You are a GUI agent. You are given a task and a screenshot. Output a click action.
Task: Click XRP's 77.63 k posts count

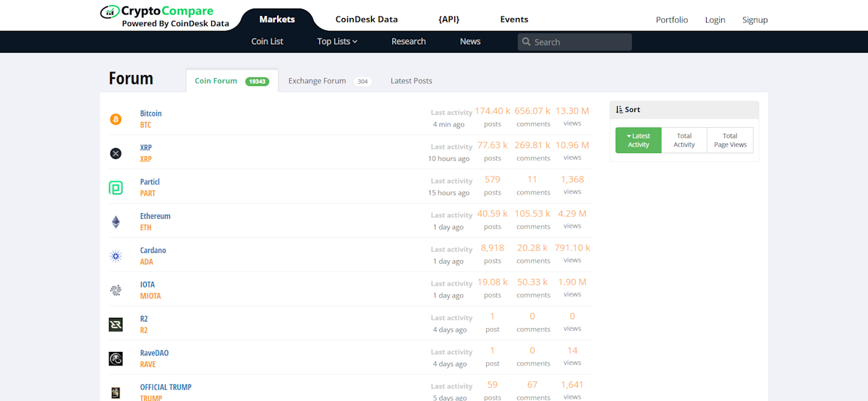click(493, 145)
